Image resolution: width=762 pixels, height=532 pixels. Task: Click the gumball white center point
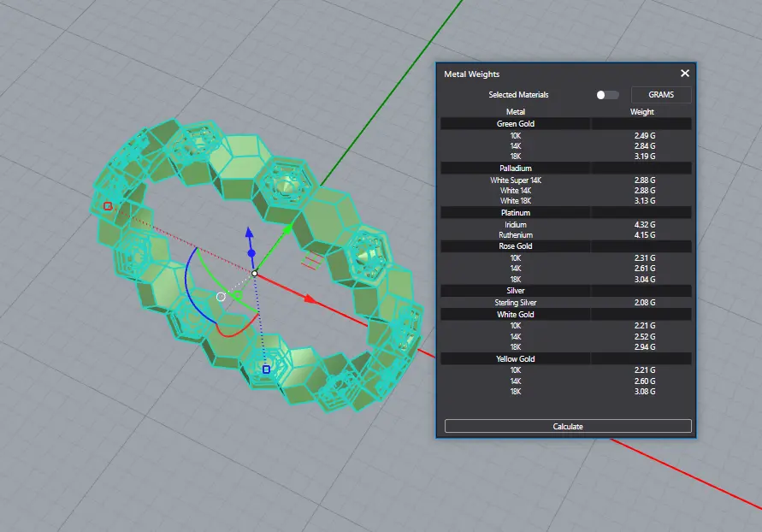click(x=255, y=274)
